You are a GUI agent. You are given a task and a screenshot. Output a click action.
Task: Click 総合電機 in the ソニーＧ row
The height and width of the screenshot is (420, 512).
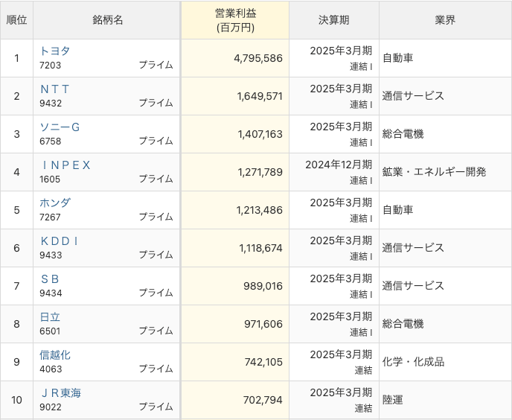[403, 134]
